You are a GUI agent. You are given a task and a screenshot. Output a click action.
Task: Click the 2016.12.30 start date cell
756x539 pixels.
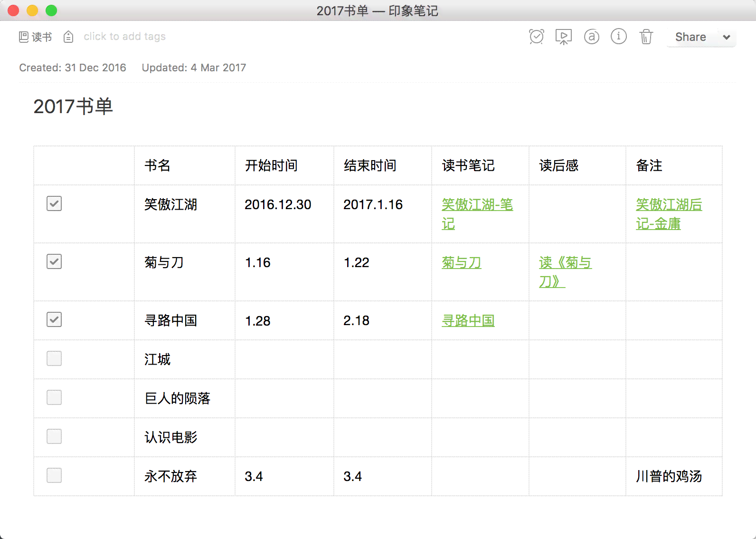[x=284, y=214]
